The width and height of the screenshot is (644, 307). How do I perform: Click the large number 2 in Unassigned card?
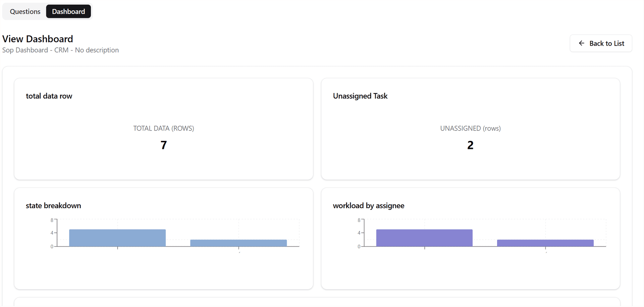(x=470, y=145)
